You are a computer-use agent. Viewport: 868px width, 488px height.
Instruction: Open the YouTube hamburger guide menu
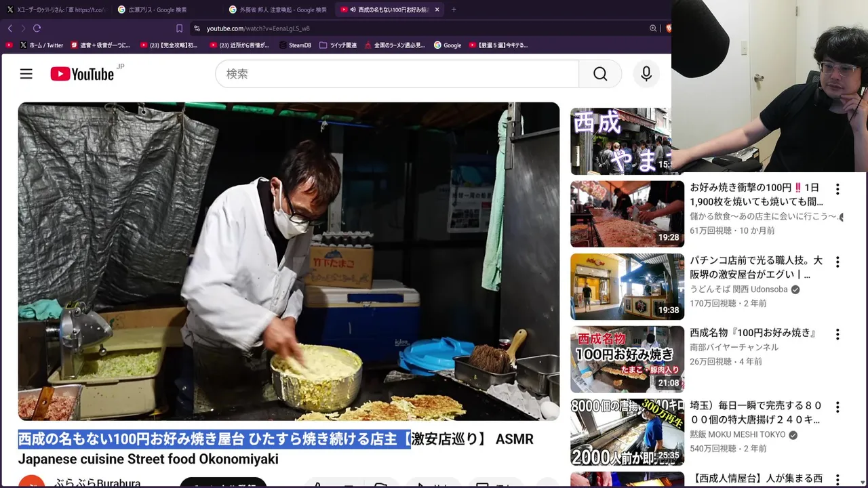coord(26,74)
